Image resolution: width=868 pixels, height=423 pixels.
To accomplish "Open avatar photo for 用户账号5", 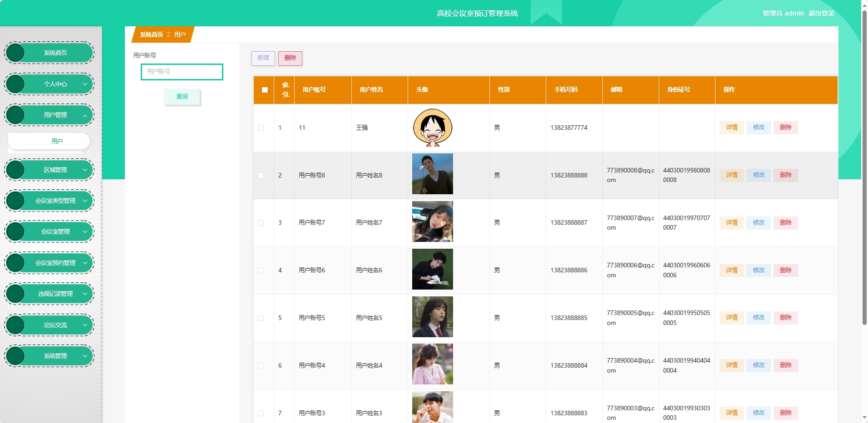I will tap(433, 317).
